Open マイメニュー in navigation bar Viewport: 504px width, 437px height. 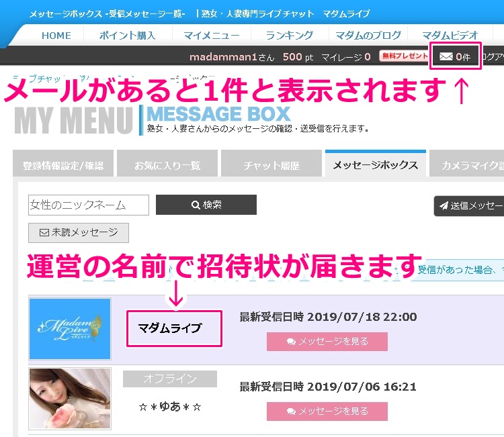pyautogui.click(x=212, y=36)
